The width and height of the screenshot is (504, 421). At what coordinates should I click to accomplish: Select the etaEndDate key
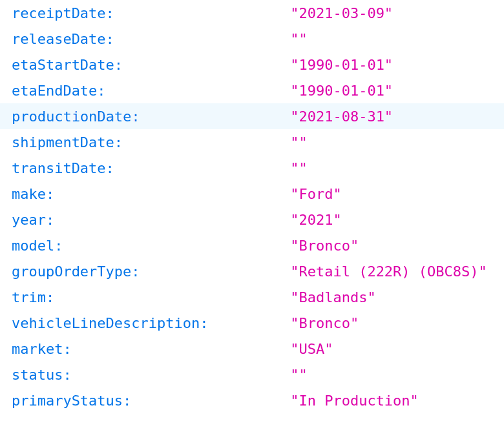pyautogui.click(x=58, y=91)
